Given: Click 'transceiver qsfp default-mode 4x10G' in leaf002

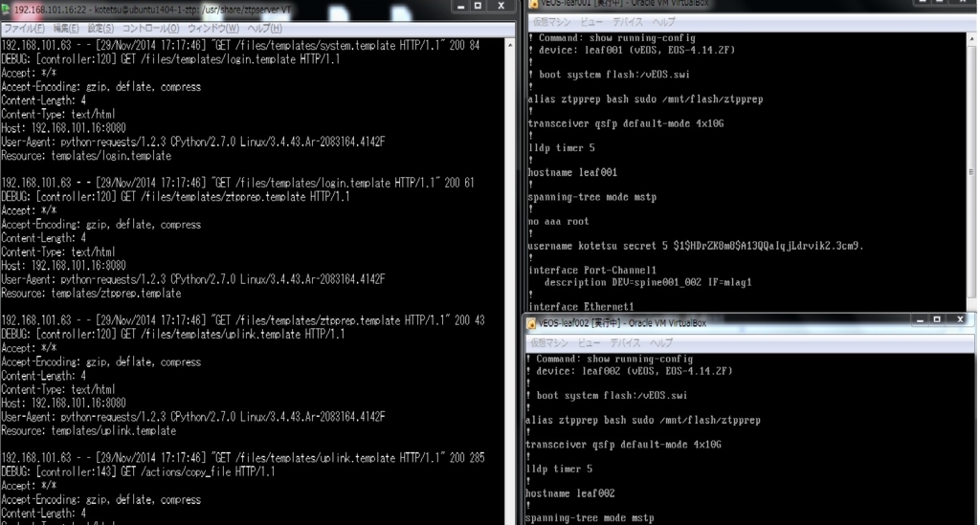Looking at the screenshot, I should (623, 445).
